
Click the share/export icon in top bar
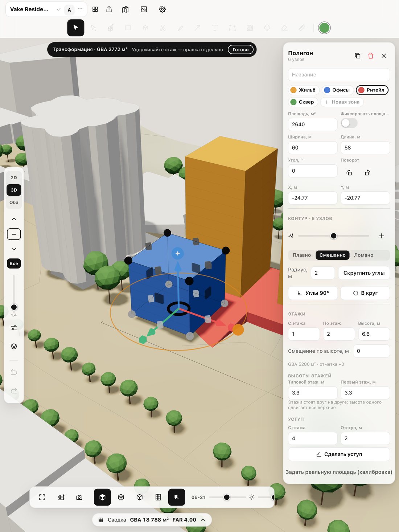coord(109,9)
